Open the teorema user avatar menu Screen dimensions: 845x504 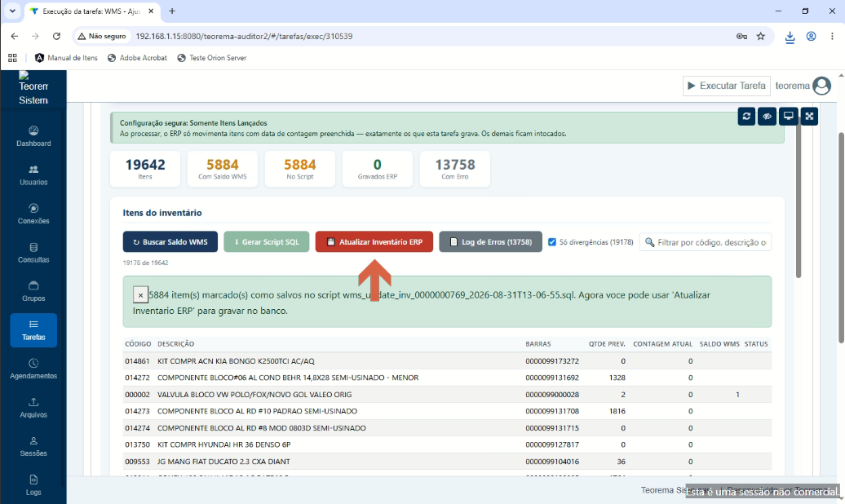click(822, 86)
